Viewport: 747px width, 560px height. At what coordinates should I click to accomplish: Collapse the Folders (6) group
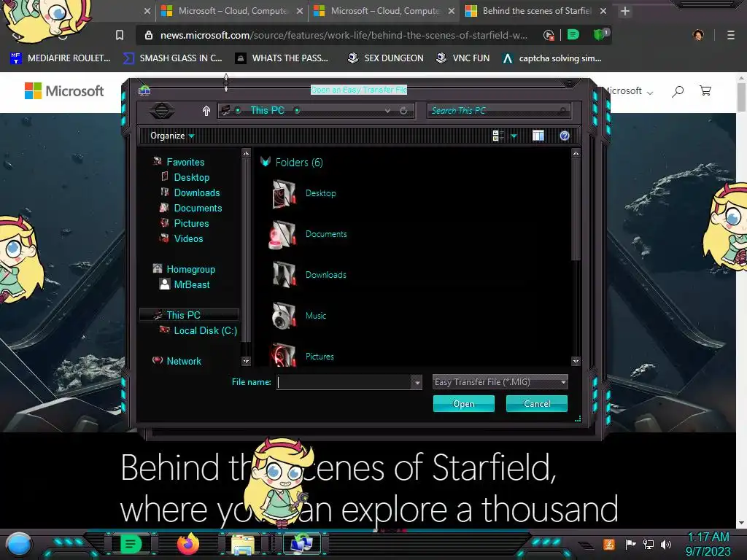tap(266, 162)
